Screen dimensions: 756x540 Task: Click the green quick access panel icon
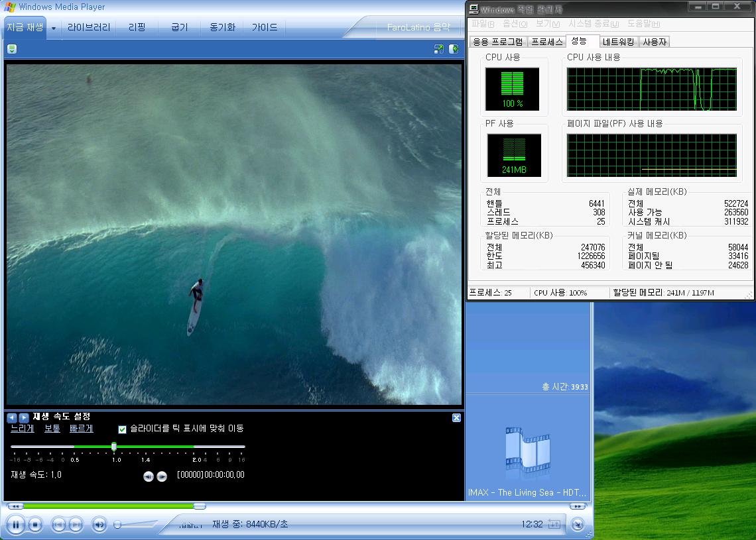[x=12, y=48]
